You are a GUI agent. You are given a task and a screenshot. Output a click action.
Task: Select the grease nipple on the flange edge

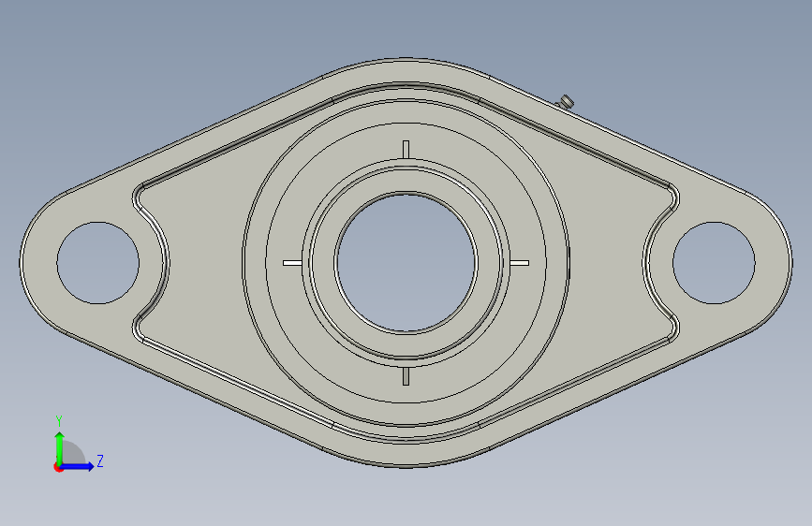[566, 101]
